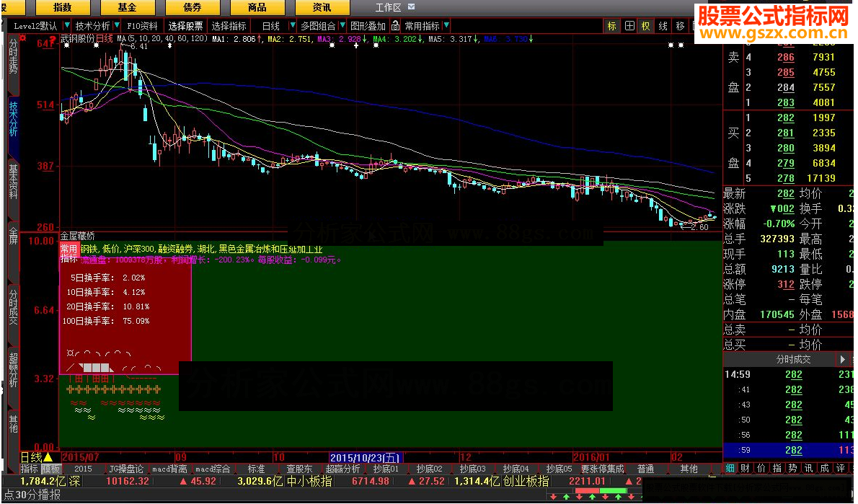Select the 势 trend tab icon

pyautogui.click(x=793, y=469)
